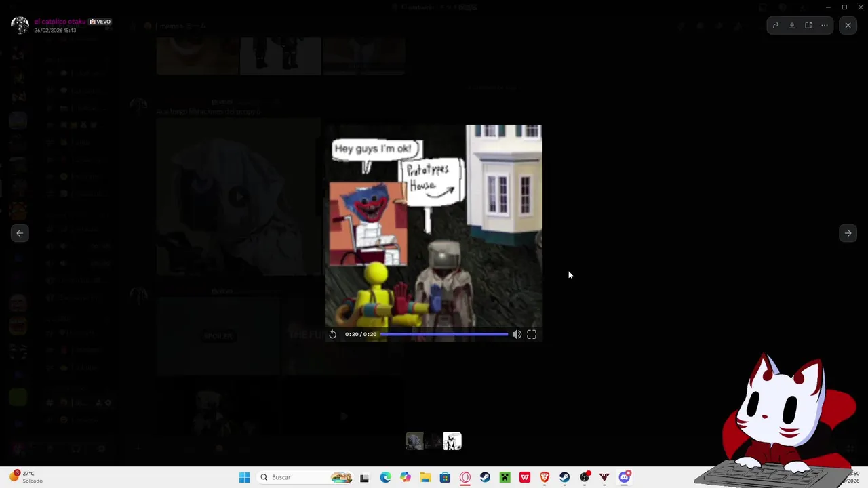Minimize the Discord window

pyautogui.click(x=828, y=7)
